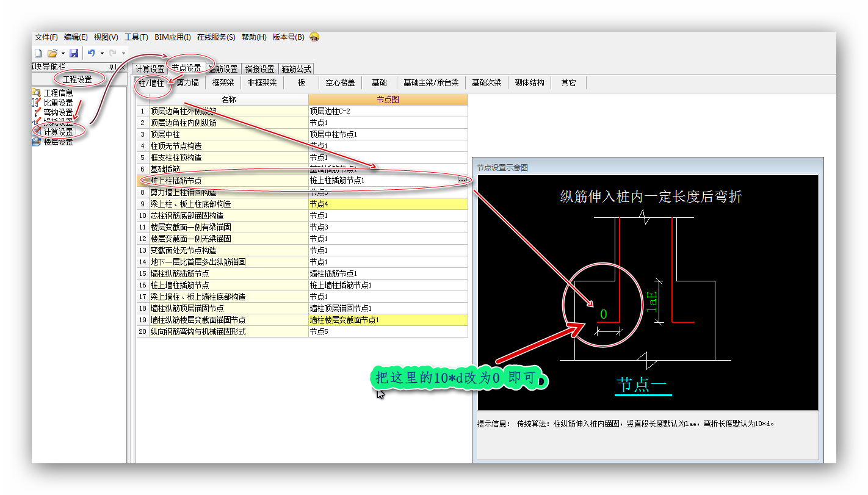Switch to the 节点设置 tab
Screen dimensions: 868x495
pyautogui.click(x=186, y=68)
